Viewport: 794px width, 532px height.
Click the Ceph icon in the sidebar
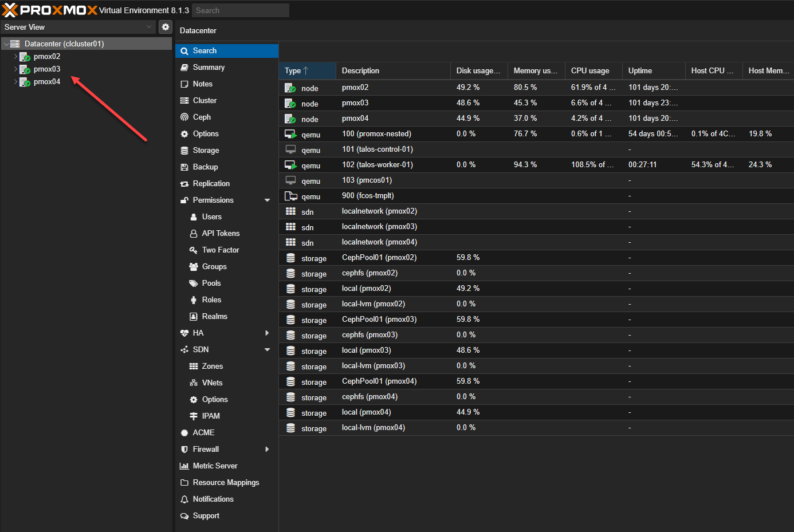tap(184, 117)
